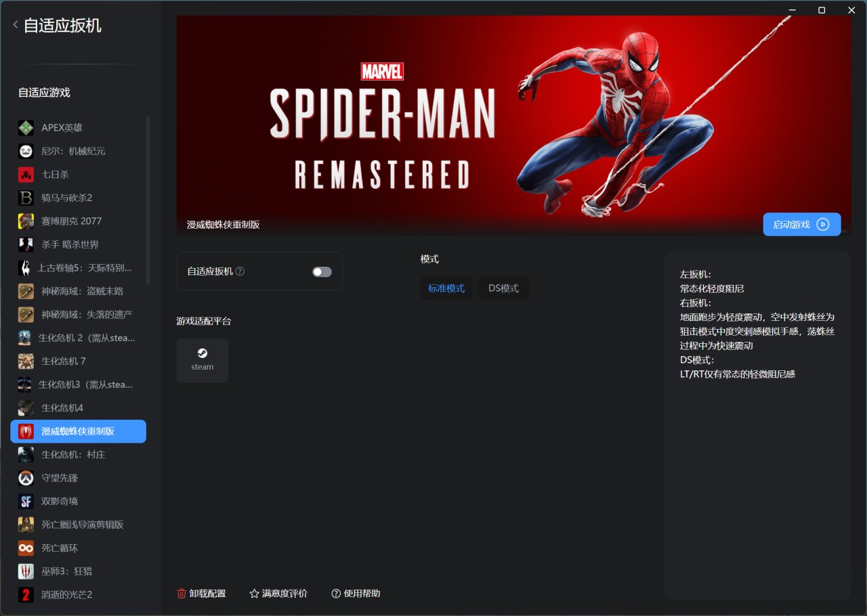This screenshot has height=616, width=867.
Task: Open the 守望先锋 Overwatch logo icon
Action: 26,478
